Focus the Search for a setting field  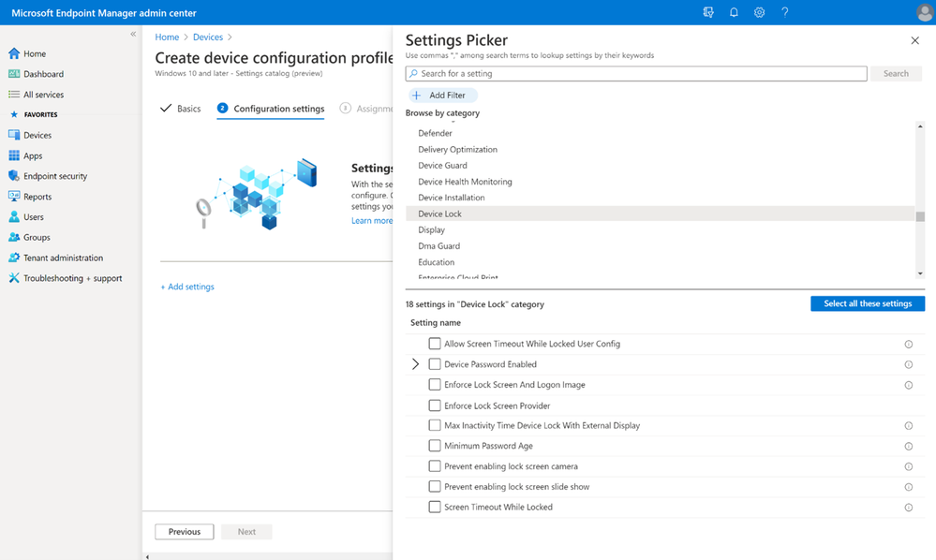pos(636,73)
